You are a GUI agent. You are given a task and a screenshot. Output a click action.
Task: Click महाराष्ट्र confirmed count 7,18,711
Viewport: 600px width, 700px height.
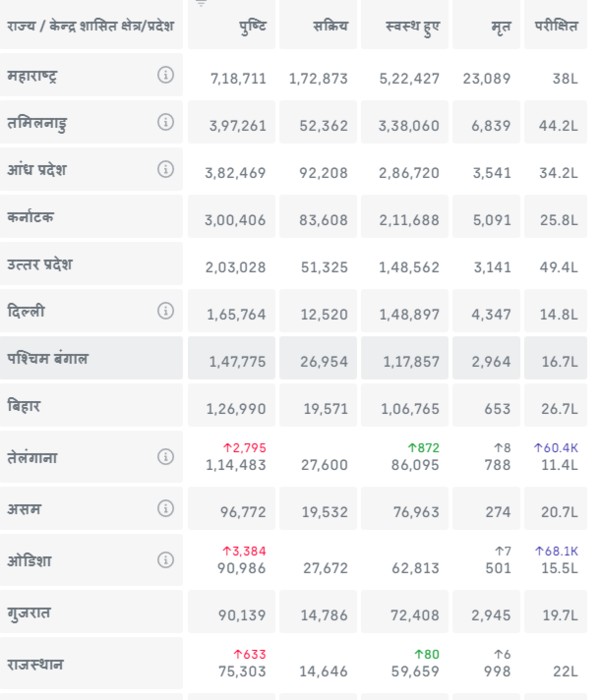238,78
